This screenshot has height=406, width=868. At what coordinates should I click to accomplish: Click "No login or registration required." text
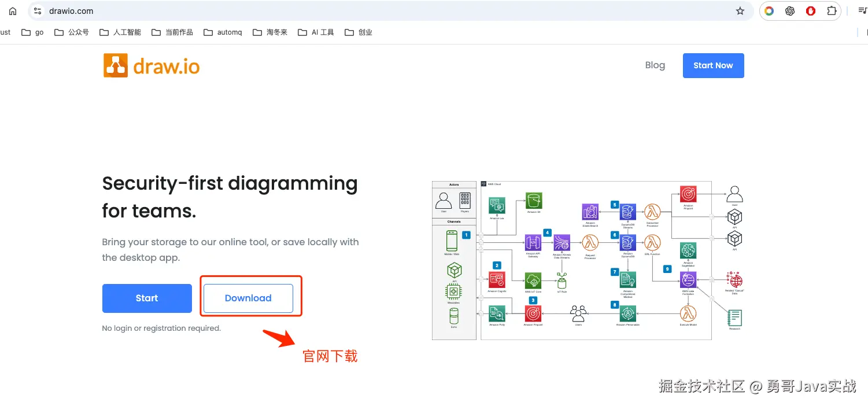point(161,328)
